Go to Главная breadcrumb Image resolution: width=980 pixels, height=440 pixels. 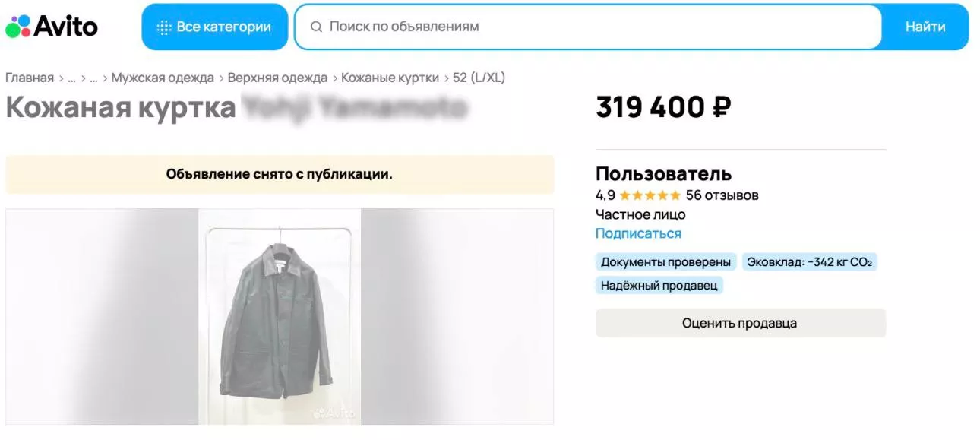[x=30, y=78]
